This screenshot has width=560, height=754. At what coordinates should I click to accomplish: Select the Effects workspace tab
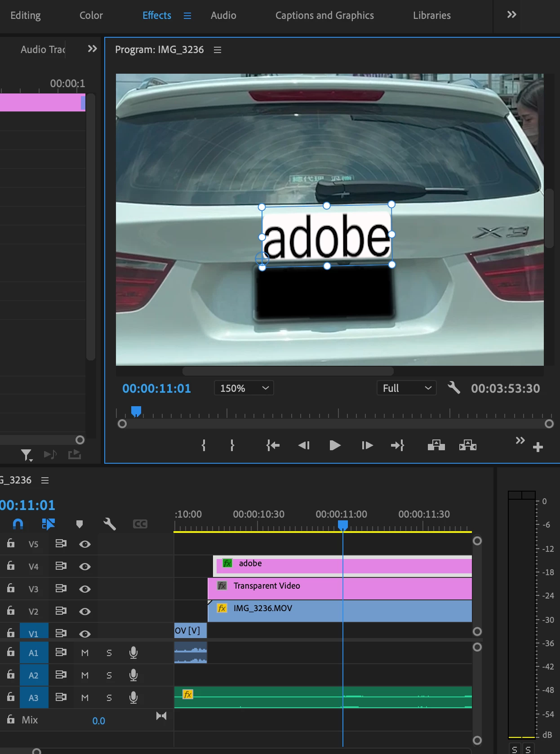[157, 15]
